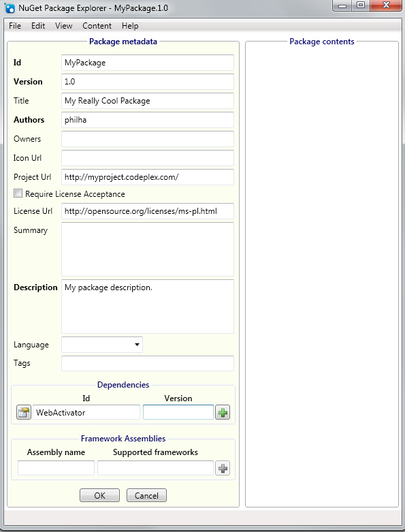Open the Help menu
The height and width of the screenshot is (532, 405).
click(x=130, y=26)
